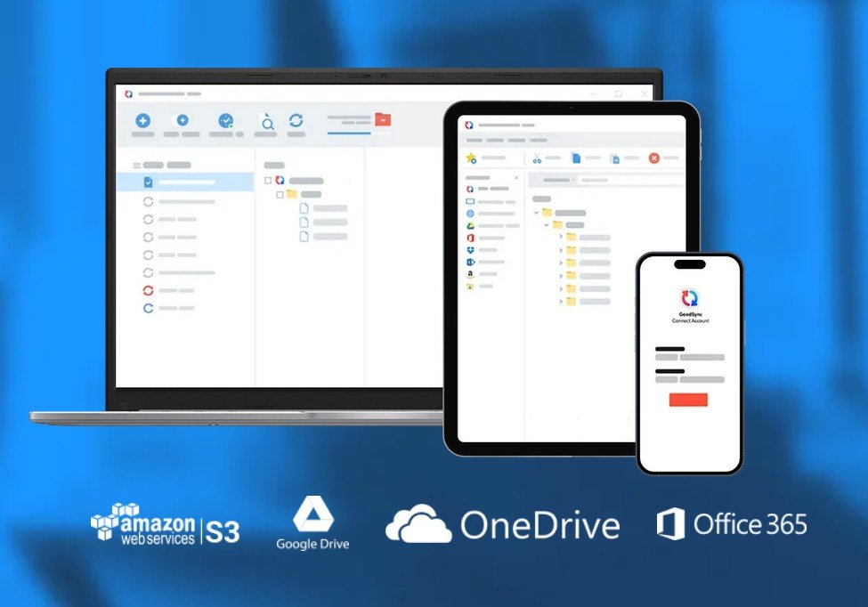Screen dimensions: 868x607
Task: Click the scissors cut icon on tablet
Action: pos(537,158)
